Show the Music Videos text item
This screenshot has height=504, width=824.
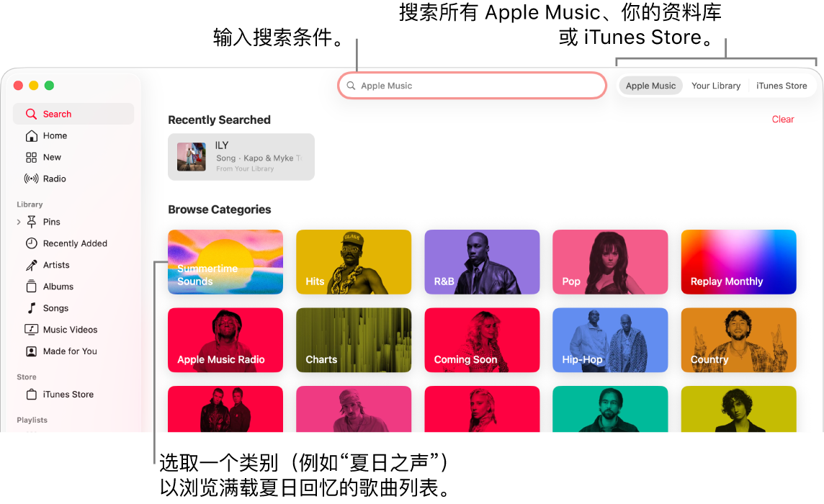tap(71, 330)
